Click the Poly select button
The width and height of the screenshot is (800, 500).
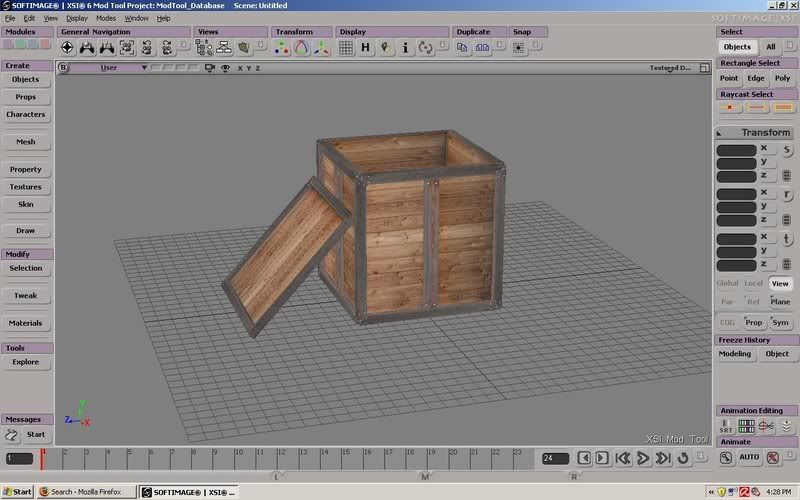[x=783, y=79]
